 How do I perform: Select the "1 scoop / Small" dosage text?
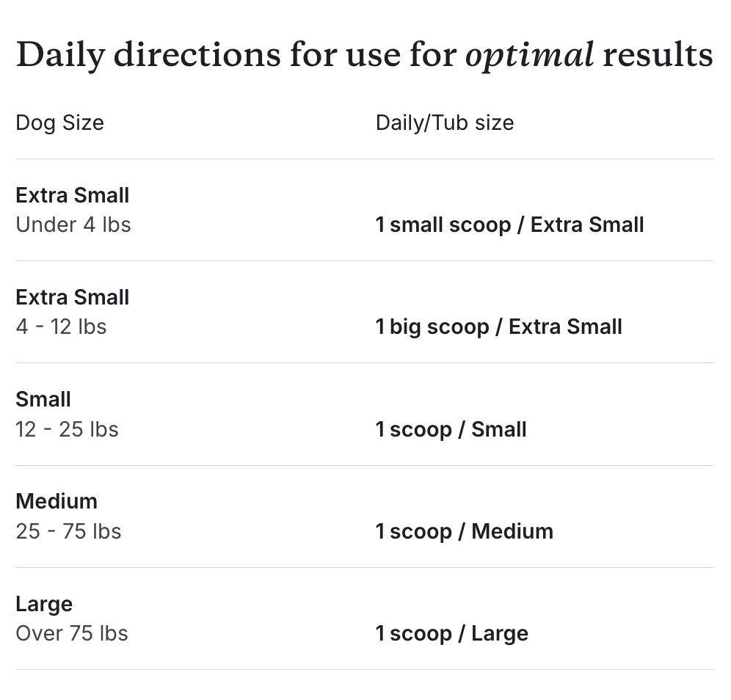pyautogui.click(x=451, y=429)
